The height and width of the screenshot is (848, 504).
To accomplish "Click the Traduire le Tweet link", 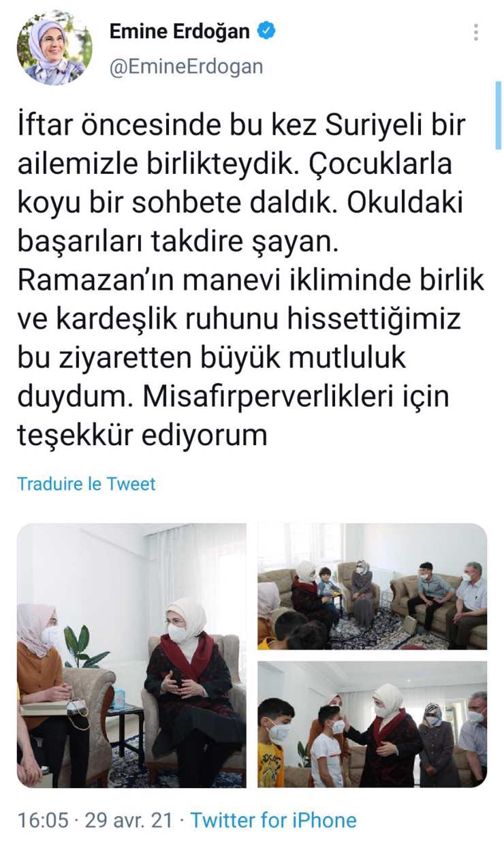I will tap(86, 484).
